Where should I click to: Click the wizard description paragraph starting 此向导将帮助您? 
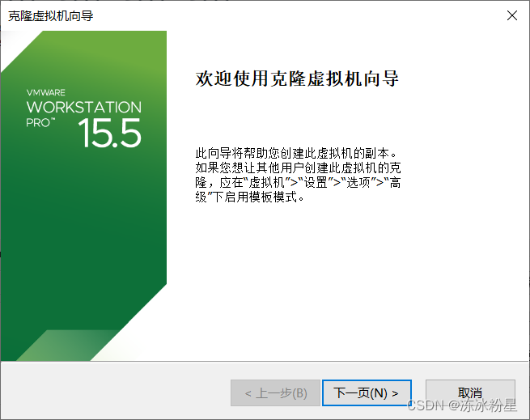pyautogui.click(x=298, y=175)
